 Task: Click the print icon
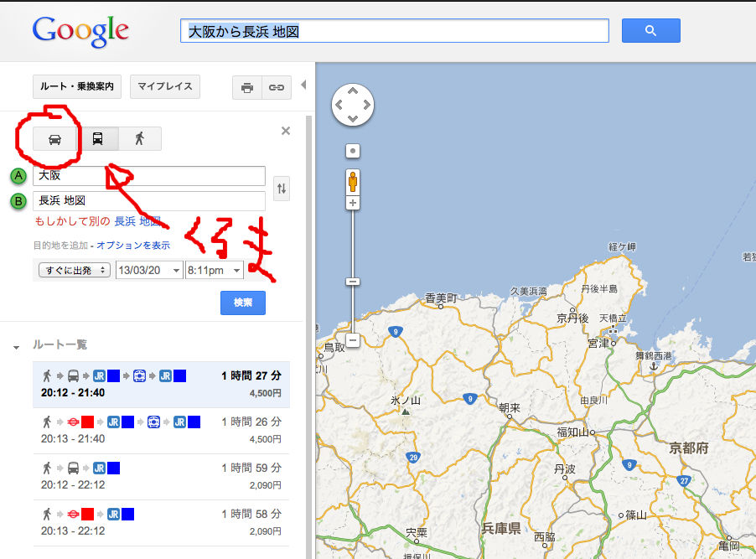point(247,88)
